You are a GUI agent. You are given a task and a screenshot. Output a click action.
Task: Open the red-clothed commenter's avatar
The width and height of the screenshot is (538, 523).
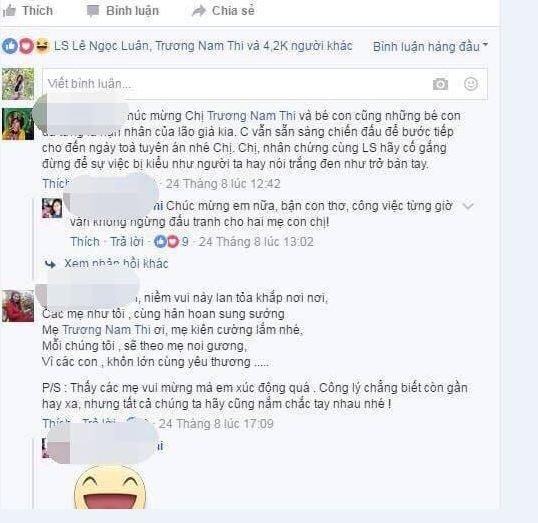(18, 306)
